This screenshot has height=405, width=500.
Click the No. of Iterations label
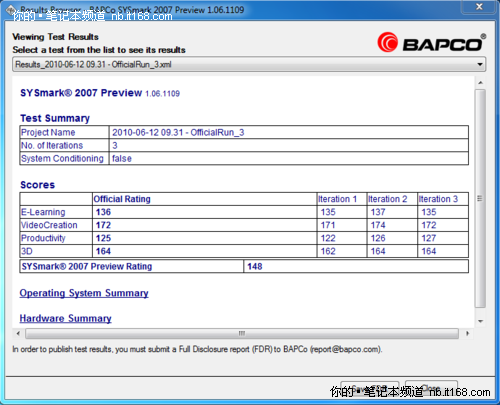(52, 145)
